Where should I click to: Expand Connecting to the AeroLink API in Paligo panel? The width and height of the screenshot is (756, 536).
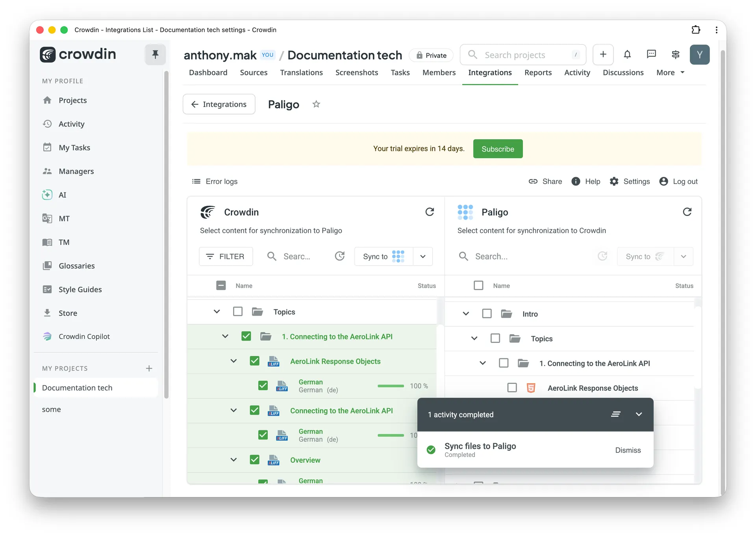pos(482,363)
